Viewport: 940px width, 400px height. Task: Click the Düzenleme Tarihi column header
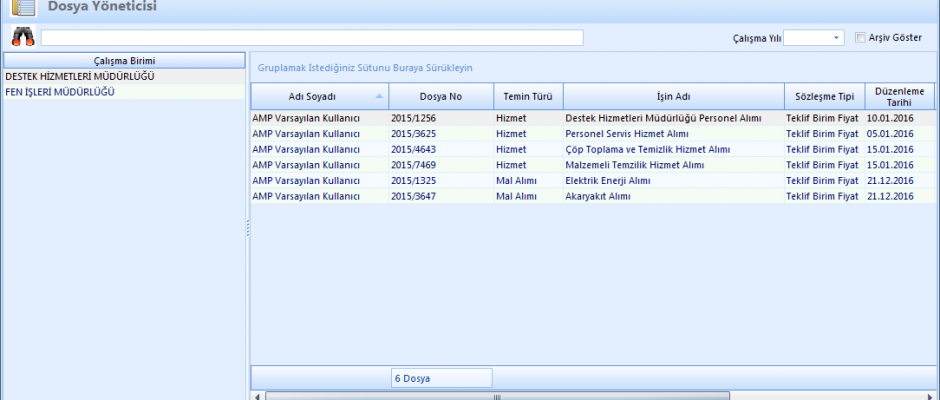coord(899,96)
